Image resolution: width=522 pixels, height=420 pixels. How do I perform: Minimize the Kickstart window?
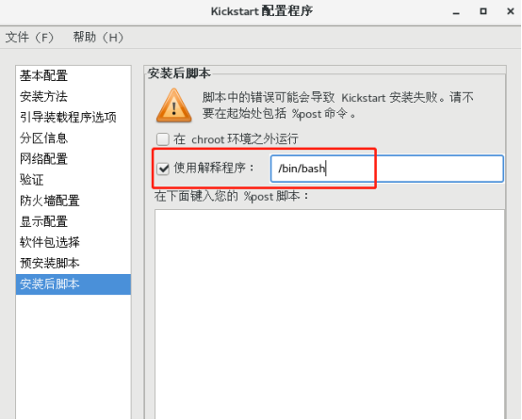tap(456, 12)
